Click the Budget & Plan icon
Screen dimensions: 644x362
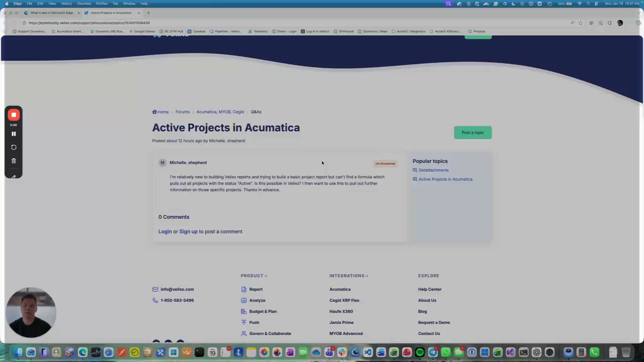(x=244, y=311)
